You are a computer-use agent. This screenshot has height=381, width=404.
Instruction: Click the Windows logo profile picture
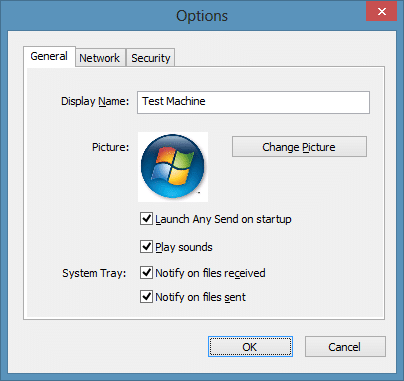click(173, 167)
